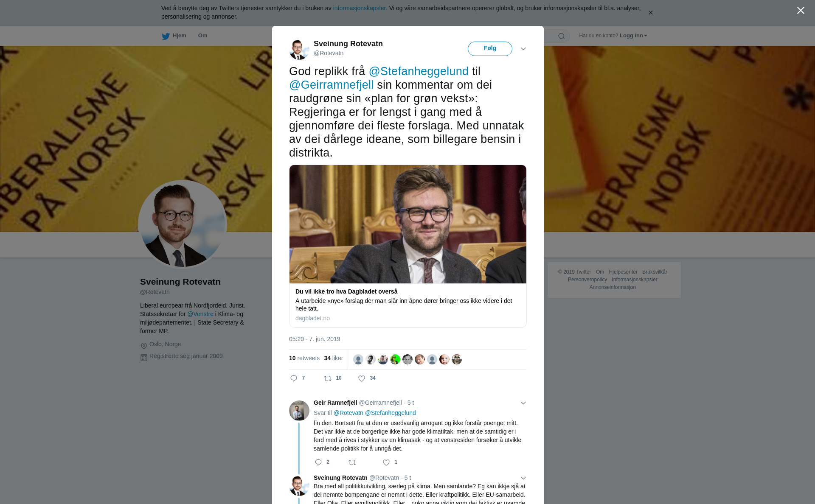Click reply icon under Geir Ramnefjell's comment
The image size is (815, 504).
tap(318, 462)
